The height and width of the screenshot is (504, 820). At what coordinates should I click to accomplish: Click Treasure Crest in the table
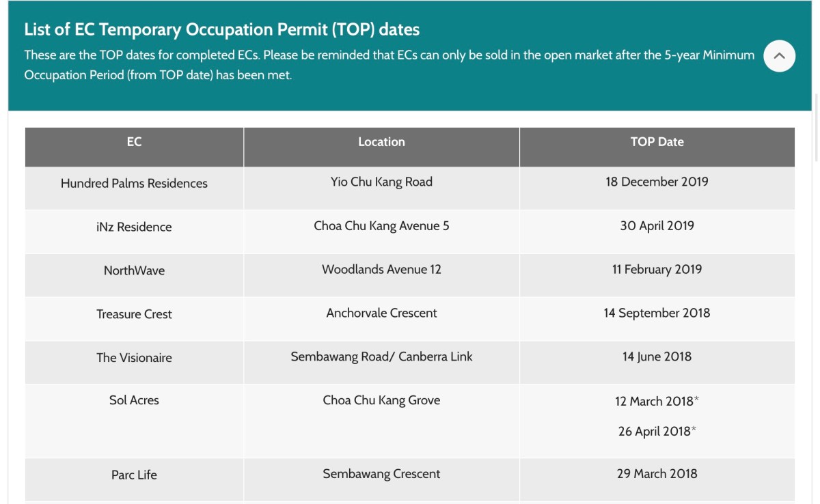pos(134,314)
